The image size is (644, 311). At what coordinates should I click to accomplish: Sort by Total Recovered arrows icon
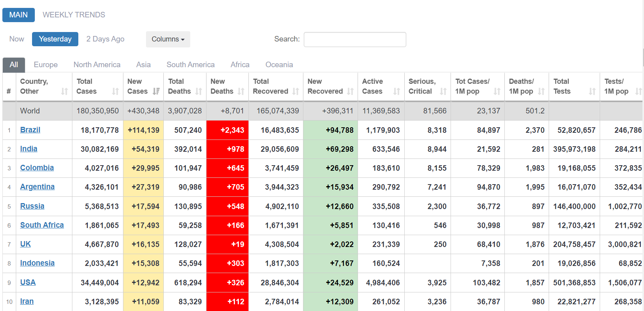coord(295,91)
